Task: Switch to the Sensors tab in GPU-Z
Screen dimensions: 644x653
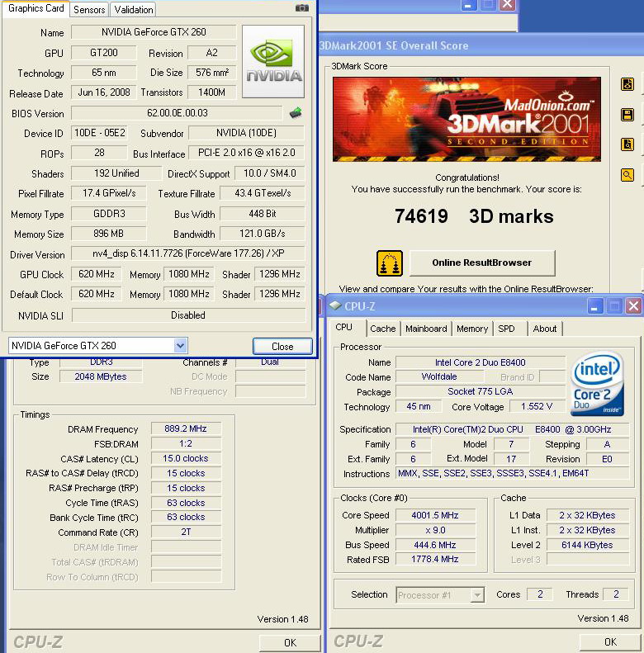Action: (x=89, y=10)
